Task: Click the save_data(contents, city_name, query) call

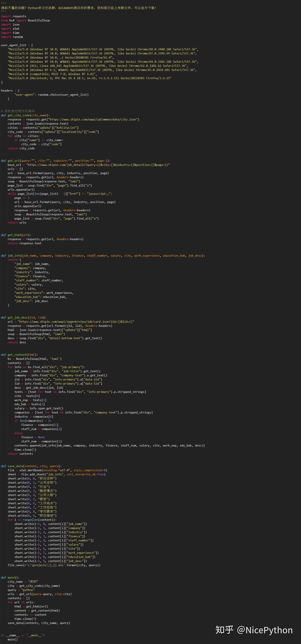Action: tap(39, 623)
